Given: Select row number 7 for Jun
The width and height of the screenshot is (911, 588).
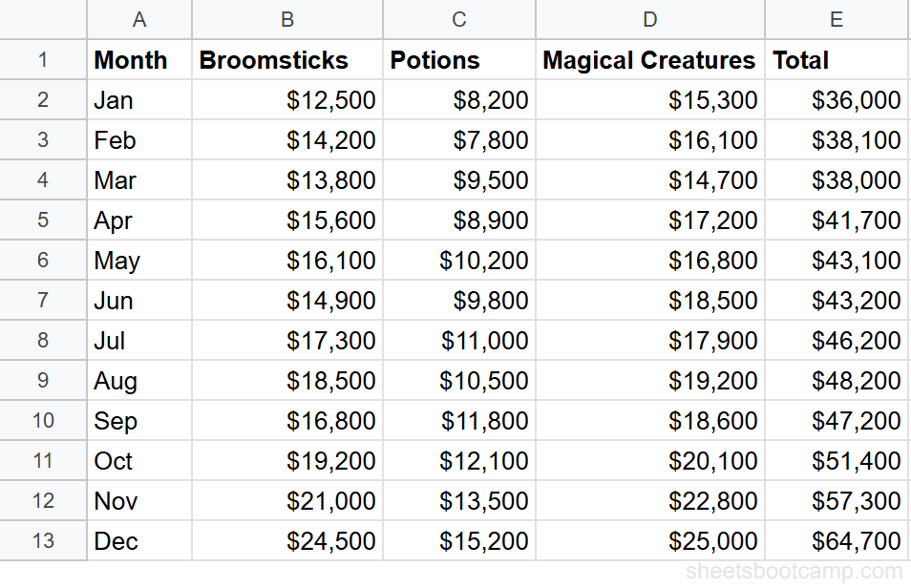Looking at the screenshot, I should 43,300.
